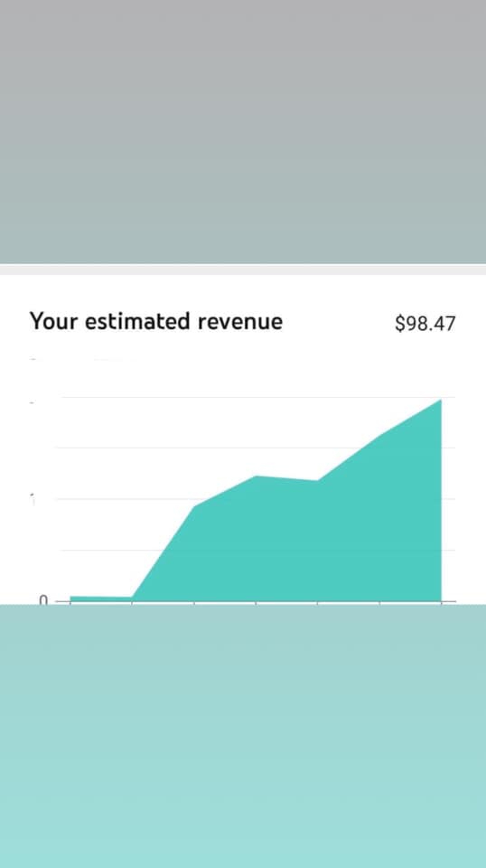Tap the topmost horizontal gridline of the chart
Screen dimensions: 486x868
pyautogui.click(x=256, y=397)
